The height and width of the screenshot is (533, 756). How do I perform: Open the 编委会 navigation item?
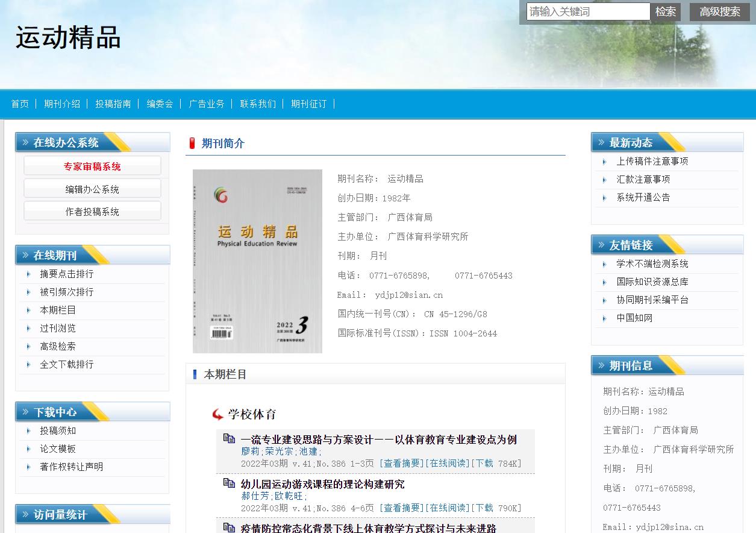(x=160, y=104)
